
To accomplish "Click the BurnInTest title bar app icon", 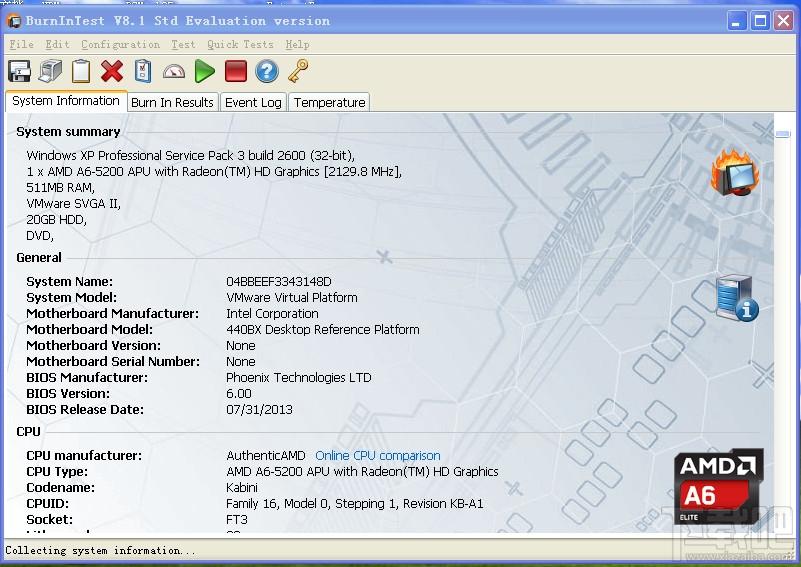I will click(x=14, y=21).
